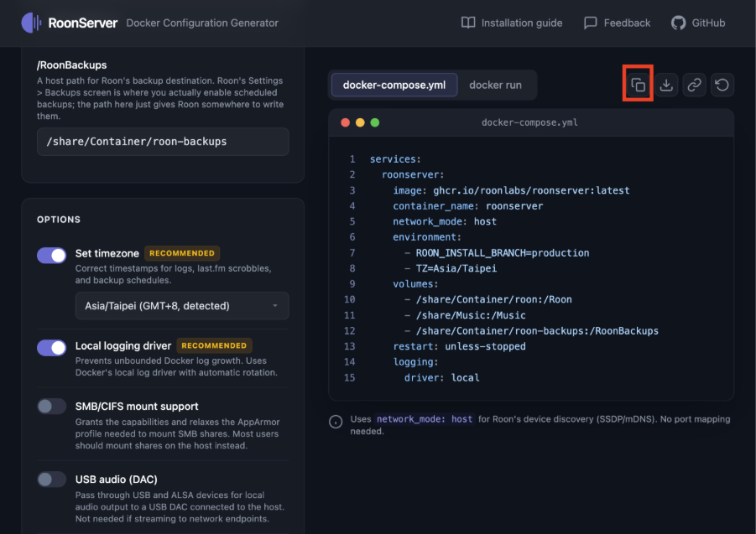Click the image: ghcr.io roonserver:latest line
Image resolution: width=756 pixels, height=534 pixels.
coord(511,190)
